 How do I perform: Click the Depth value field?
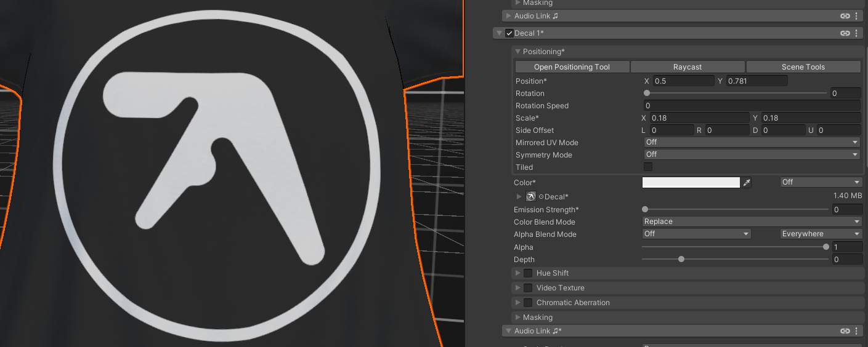(846, 259)
